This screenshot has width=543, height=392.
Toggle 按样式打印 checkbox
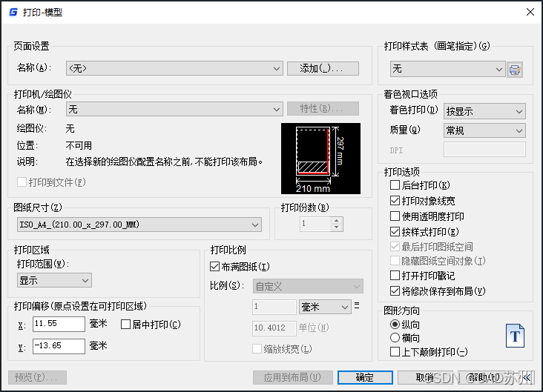395,231
